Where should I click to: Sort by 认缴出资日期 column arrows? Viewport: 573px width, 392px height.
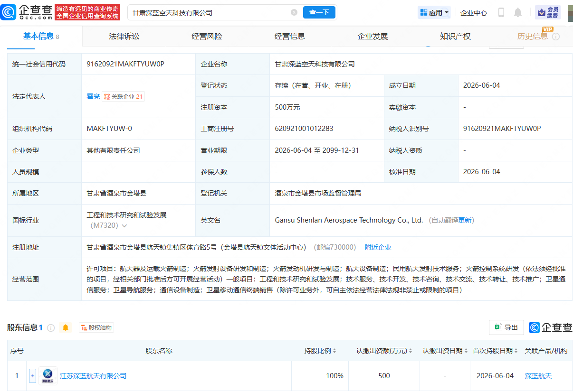(466, 351)
